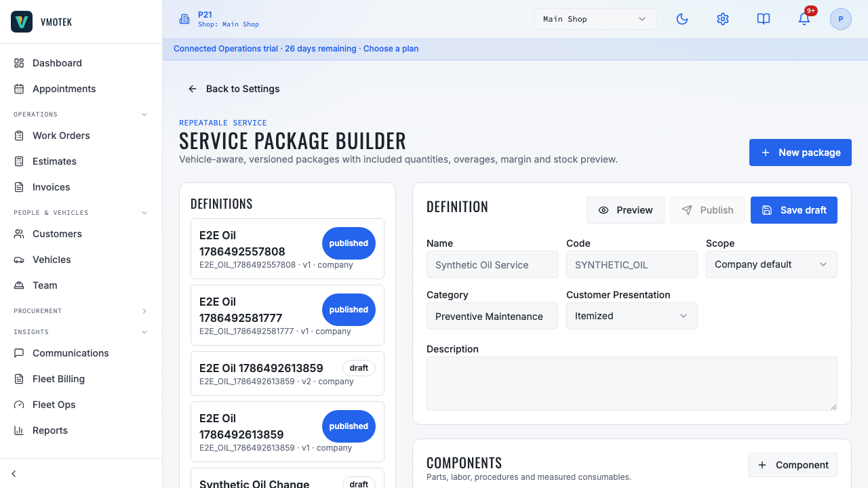This screenshot has height=488, width=868.
Task: Click the Customers people icon
Action: coord(19,234)
